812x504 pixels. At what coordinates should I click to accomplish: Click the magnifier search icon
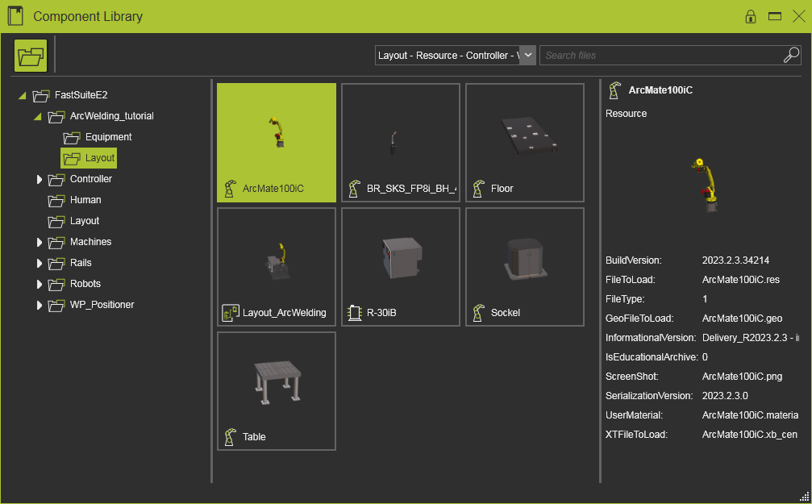[790, 55]
